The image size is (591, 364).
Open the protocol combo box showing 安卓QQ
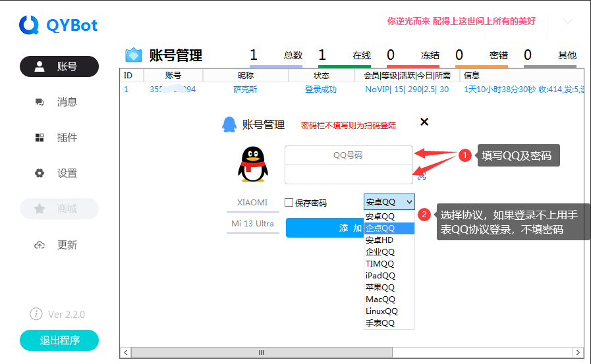pos(389,202)
